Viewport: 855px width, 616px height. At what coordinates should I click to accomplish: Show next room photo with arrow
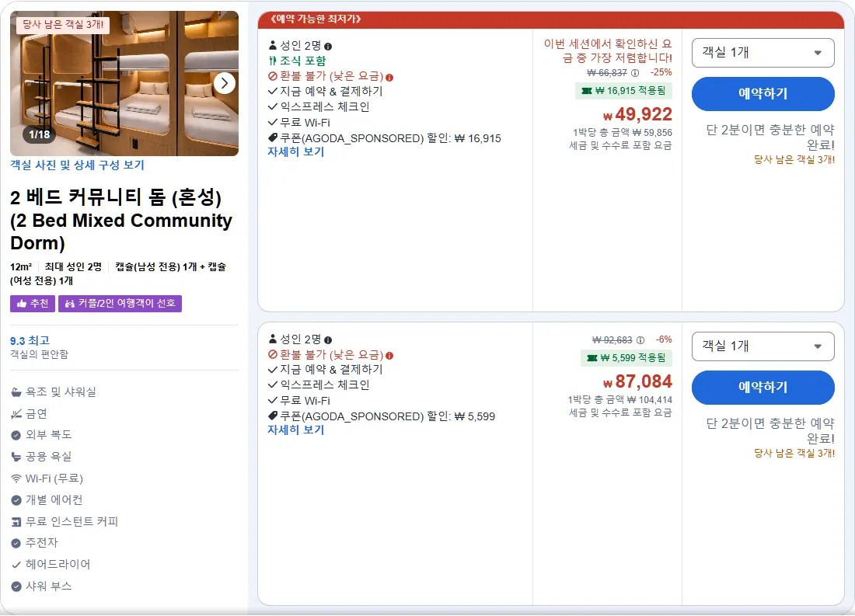coord(224,83)
